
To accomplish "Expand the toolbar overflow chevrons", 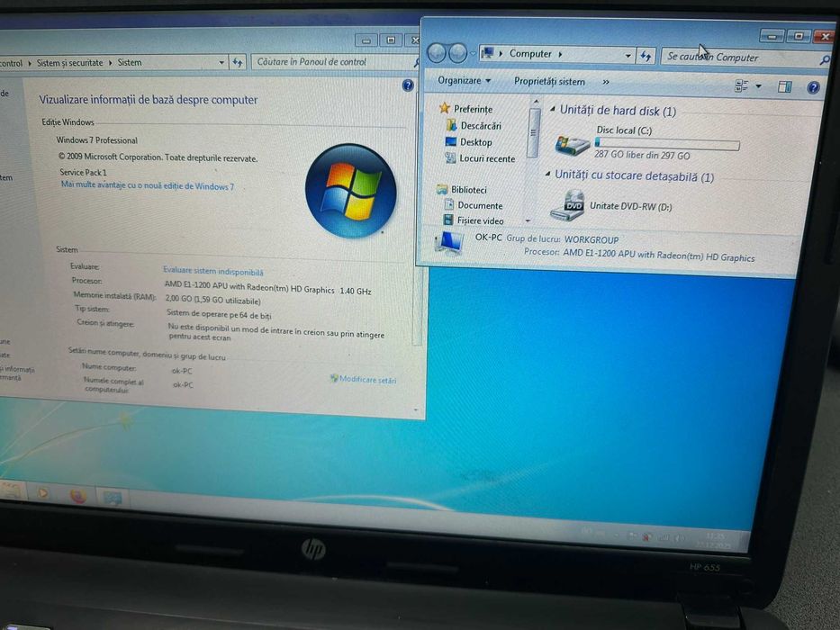I will coord(606,82).
